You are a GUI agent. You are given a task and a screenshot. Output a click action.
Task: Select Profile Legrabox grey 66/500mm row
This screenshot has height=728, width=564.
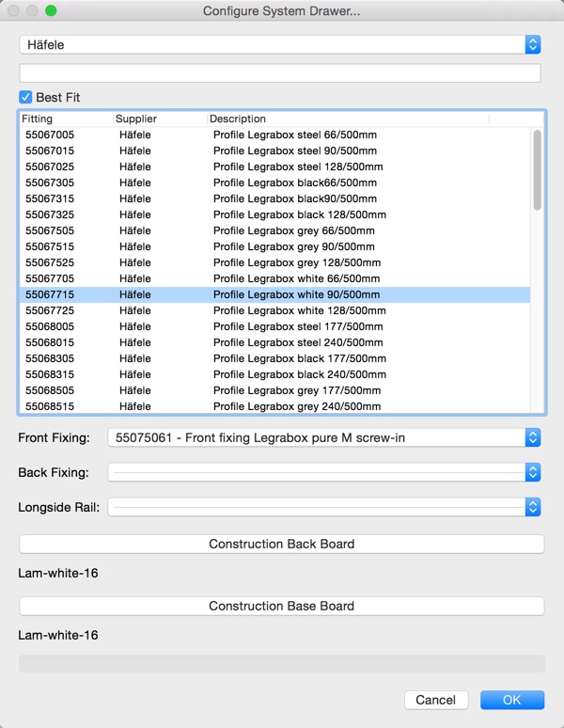pos(275,230)
